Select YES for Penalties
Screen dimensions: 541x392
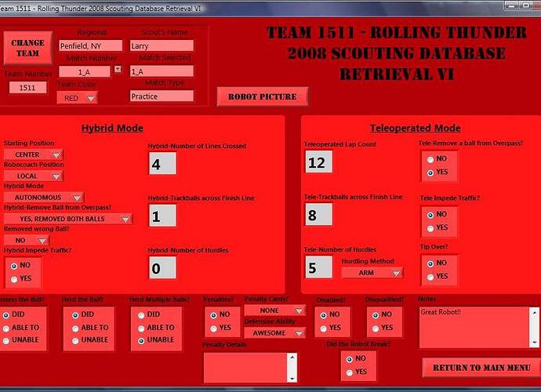[213, 328]
